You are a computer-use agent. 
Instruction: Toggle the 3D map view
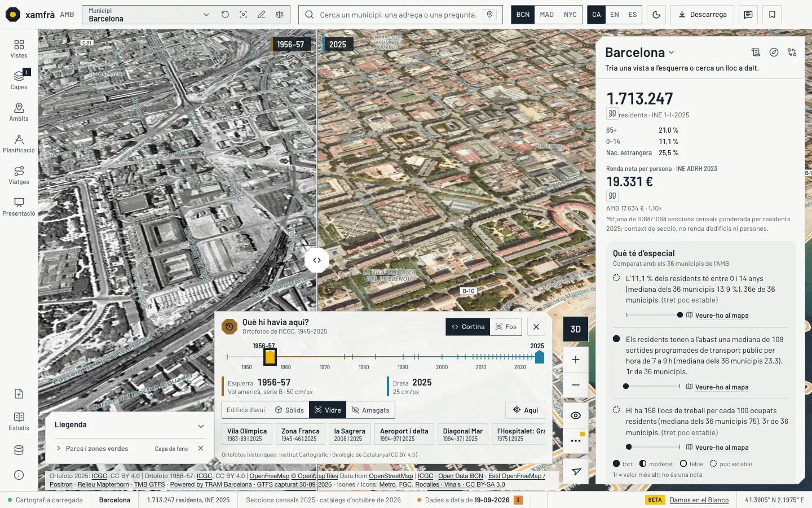pos(576,329)
